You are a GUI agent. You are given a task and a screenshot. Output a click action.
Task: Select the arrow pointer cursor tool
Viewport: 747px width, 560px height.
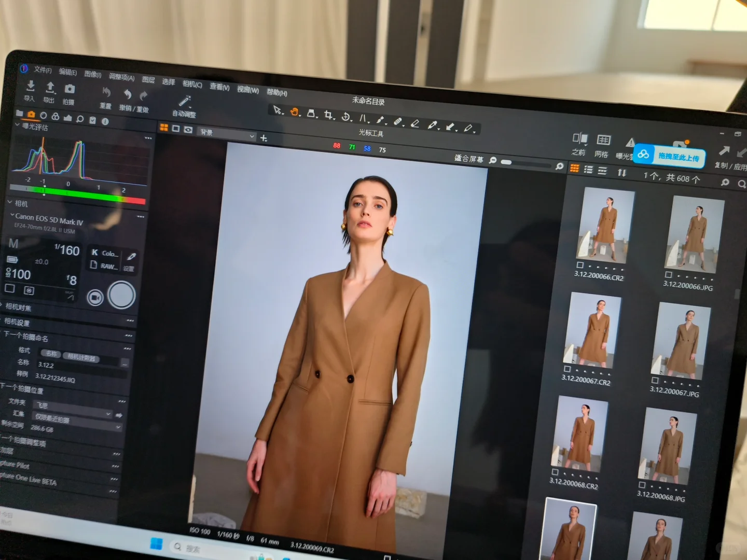[x=278, y=110]
